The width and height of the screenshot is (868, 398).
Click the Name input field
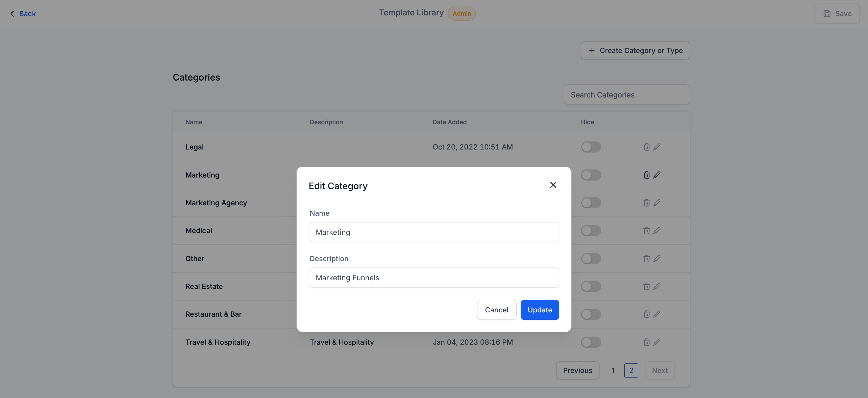434,232
